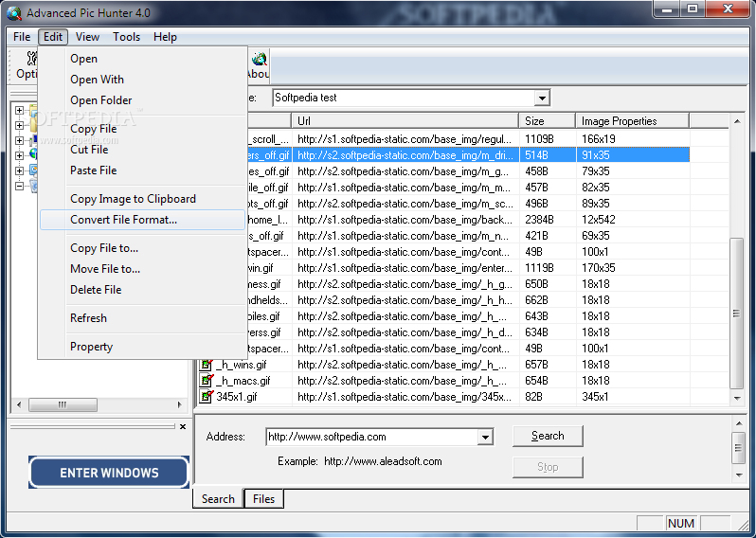Click the results list scrollbar down arrow
This screenshot has height=538, width=756.
(x=737, y=398)
